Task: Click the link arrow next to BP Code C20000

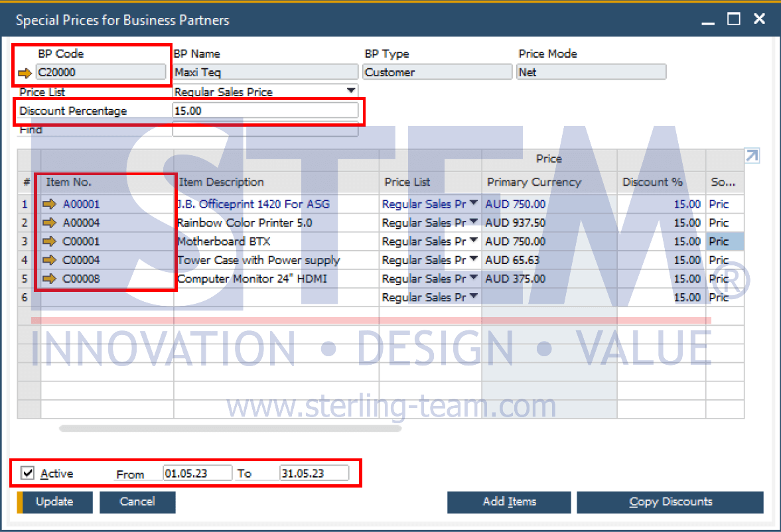Action: 25,73
